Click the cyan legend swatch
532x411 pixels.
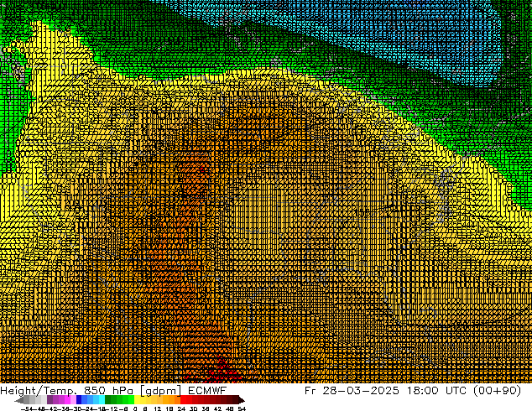[x=102, y=400]
